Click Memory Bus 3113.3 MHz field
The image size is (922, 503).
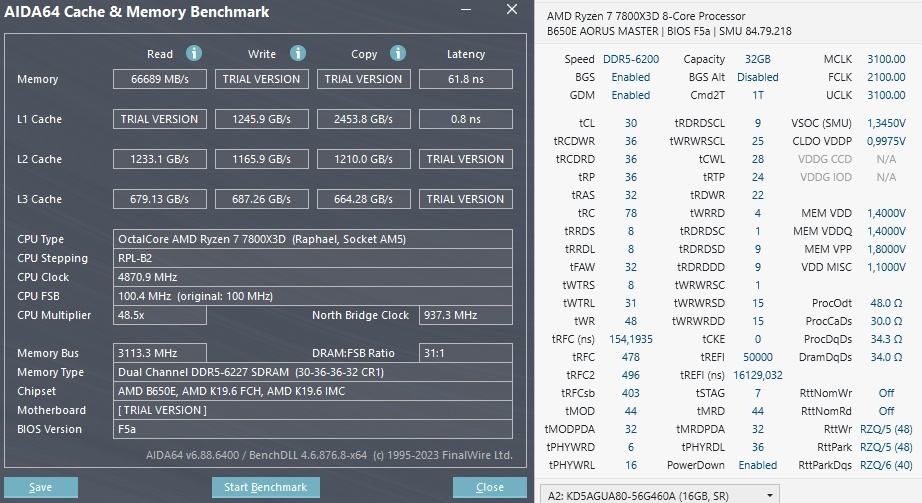(x=160, y=353)
